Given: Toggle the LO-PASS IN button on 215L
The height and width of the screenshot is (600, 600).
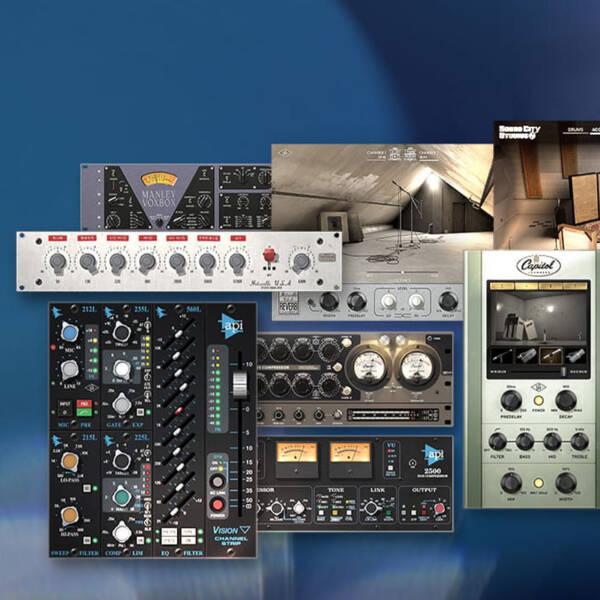Looking at the screenshot, I should (x=87, y=489).
